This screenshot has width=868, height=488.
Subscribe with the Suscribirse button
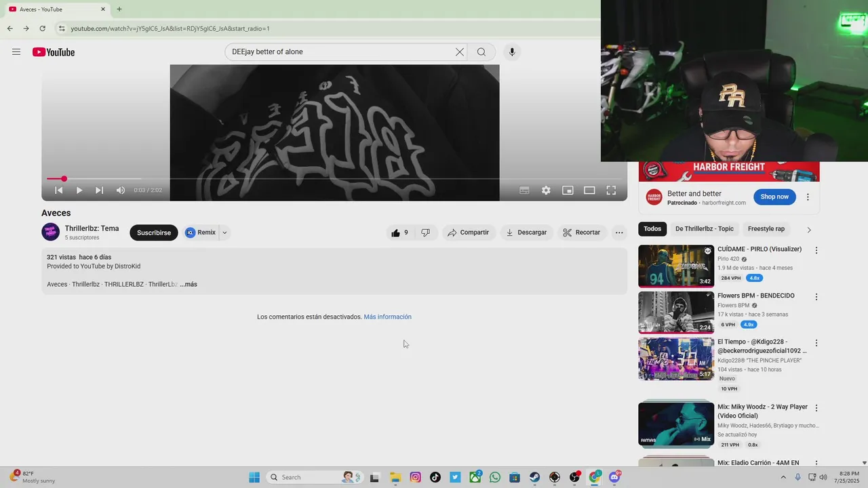tap(154, 232)
